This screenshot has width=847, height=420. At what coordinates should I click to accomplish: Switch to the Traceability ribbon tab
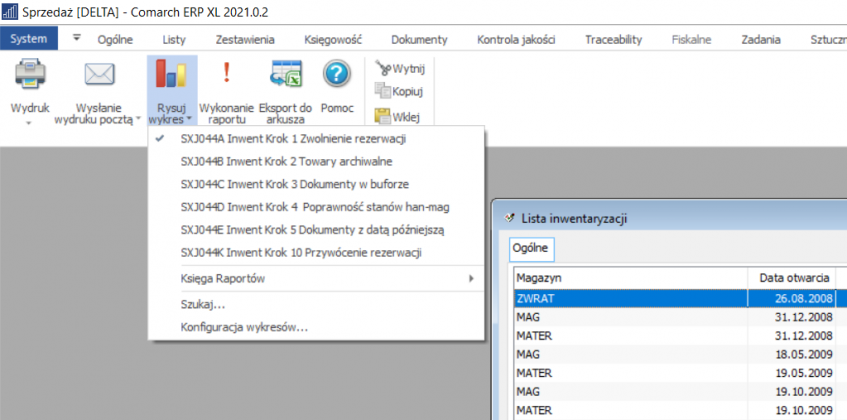click(613, 39)
